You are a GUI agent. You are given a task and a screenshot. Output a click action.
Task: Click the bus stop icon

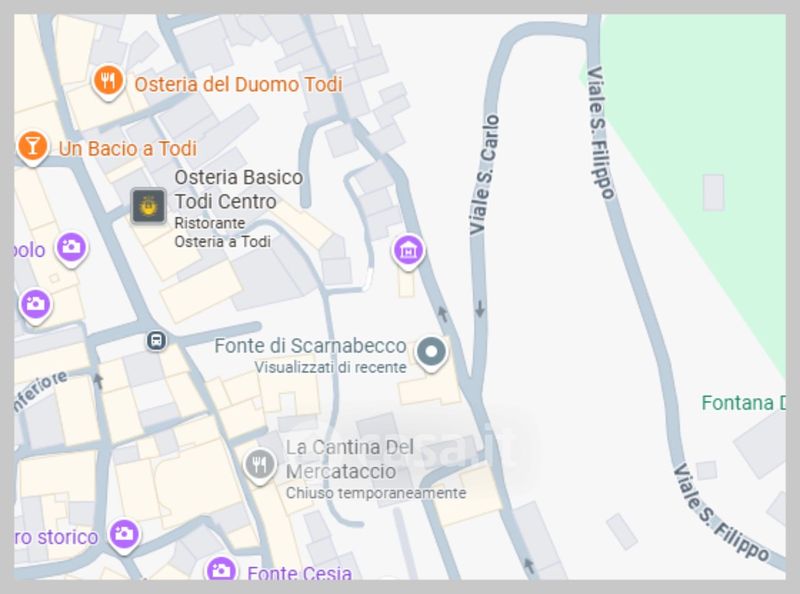[x=156, y=340]
